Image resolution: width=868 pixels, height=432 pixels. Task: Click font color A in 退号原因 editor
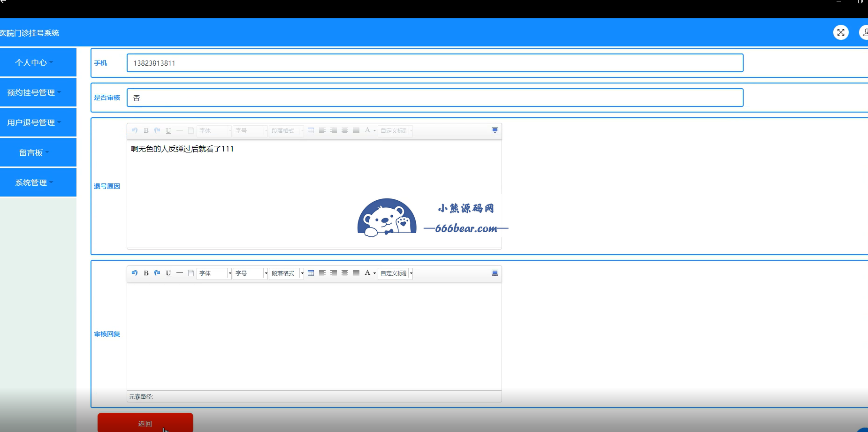367,130
